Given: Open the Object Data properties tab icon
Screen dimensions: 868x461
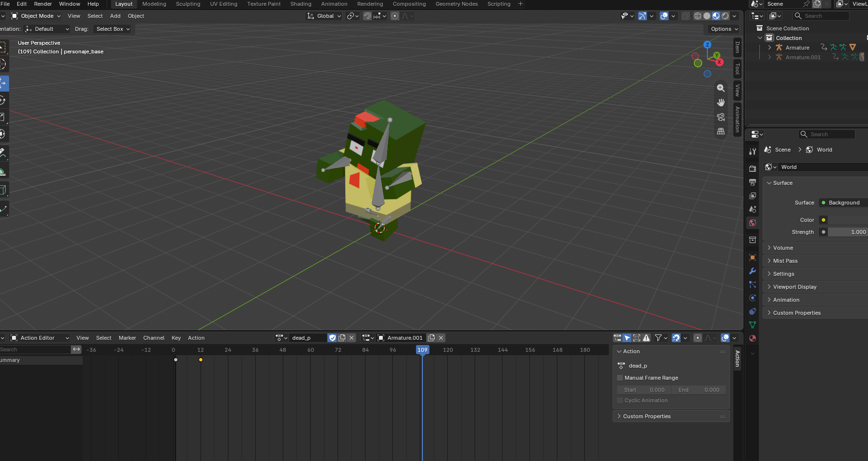Looking at the screenshot, I should (x=753, y=325).
